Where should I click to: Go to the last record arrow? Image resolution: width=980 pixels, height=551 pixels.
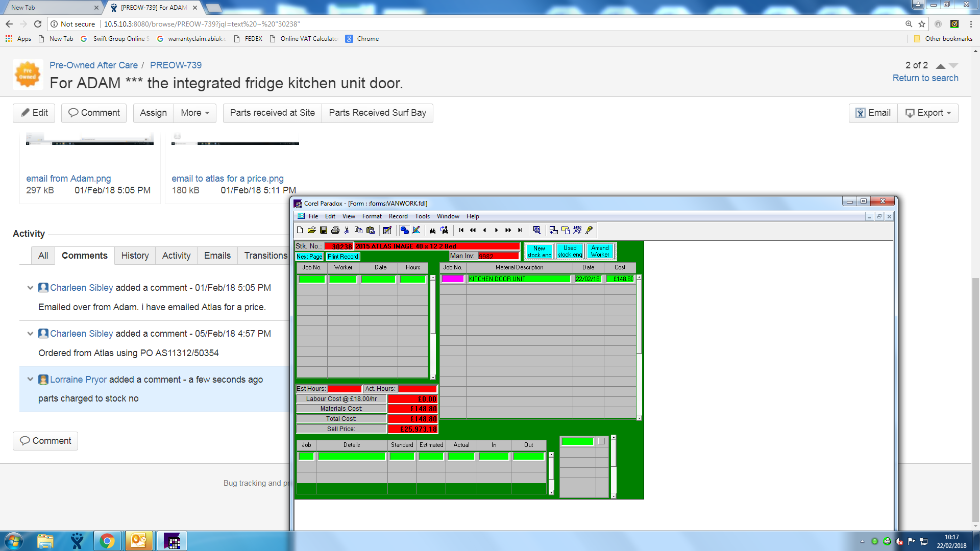pos(520,231)
